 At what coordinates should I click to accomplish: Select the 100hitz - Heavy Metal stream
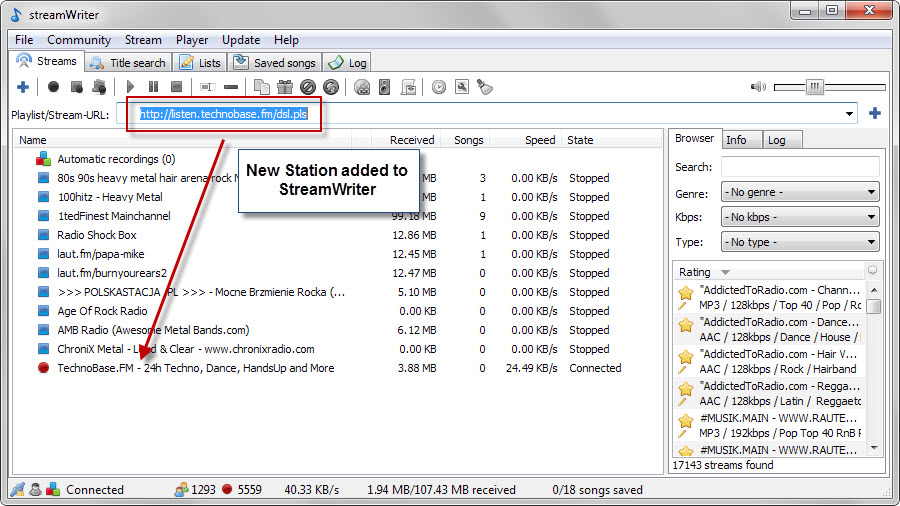click(x=110, y=197)
